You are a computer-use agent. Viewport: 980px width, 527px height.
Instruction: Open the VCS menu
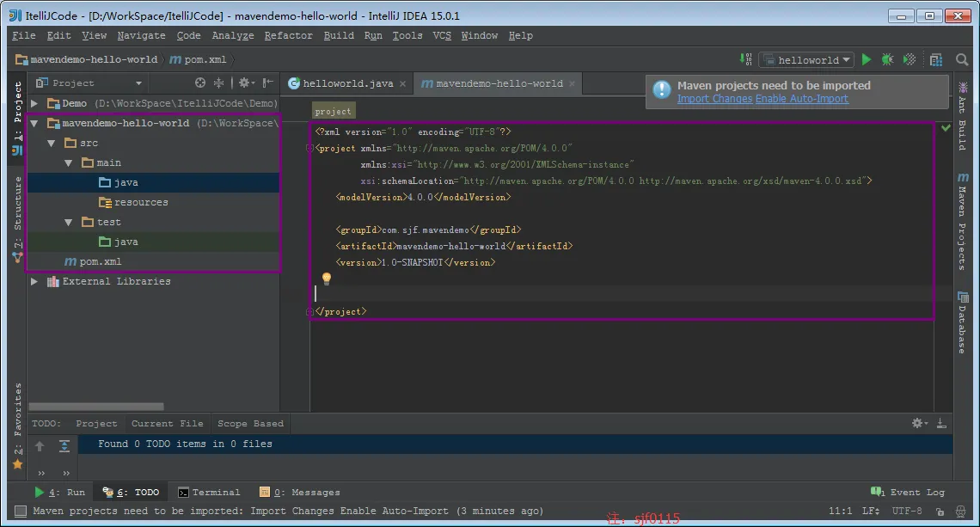point(442,35)
